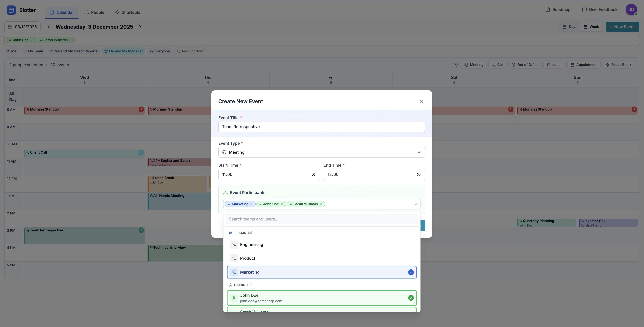644x327 pixels.
Task: Expand the people selector at top
Action: click(x=635, y=40)
